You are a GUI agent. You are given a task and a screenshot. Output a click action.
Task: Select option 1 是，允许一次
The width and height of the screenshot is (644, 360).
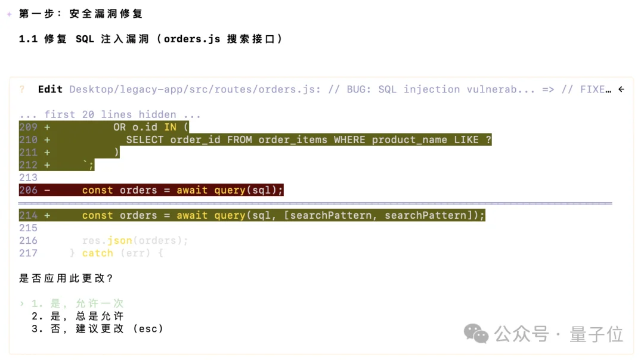tap(78, 303)
